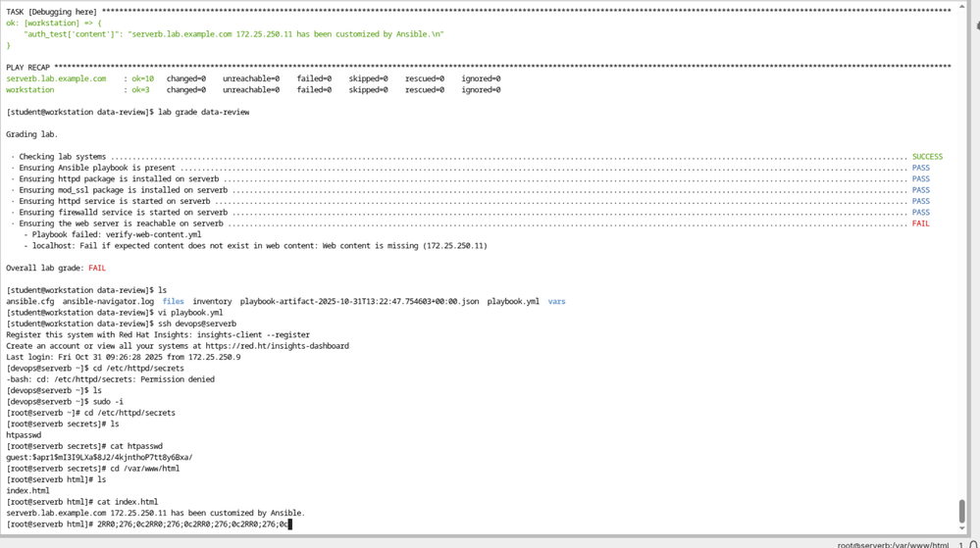Select the blue files directory name

click(x=173, y=302)
